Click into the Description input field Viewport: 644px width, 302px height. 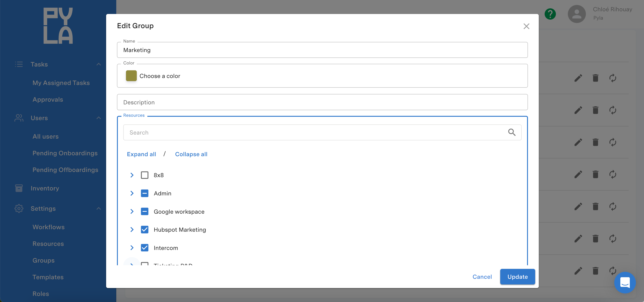322,102
